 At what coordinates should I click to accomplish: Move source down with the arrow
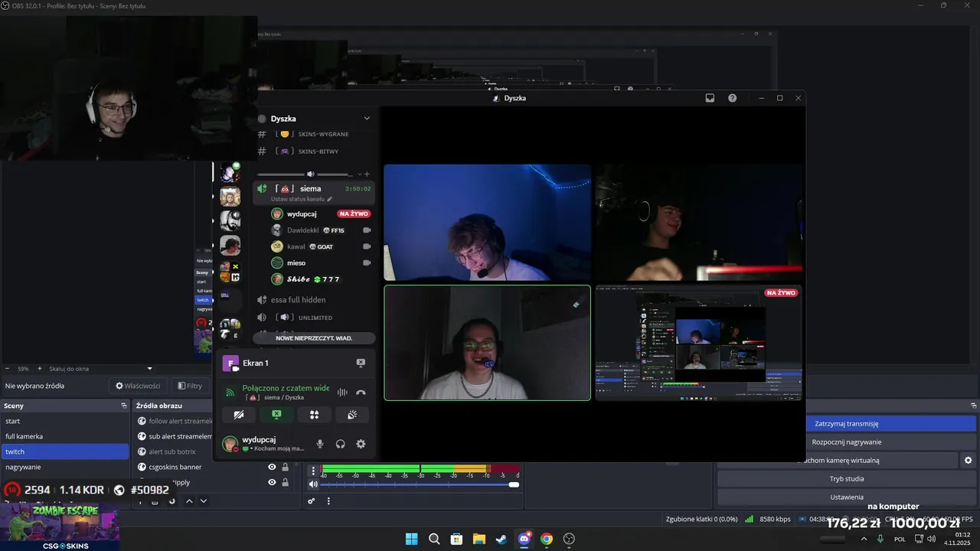pyautogui.click(x=204, y=501)
